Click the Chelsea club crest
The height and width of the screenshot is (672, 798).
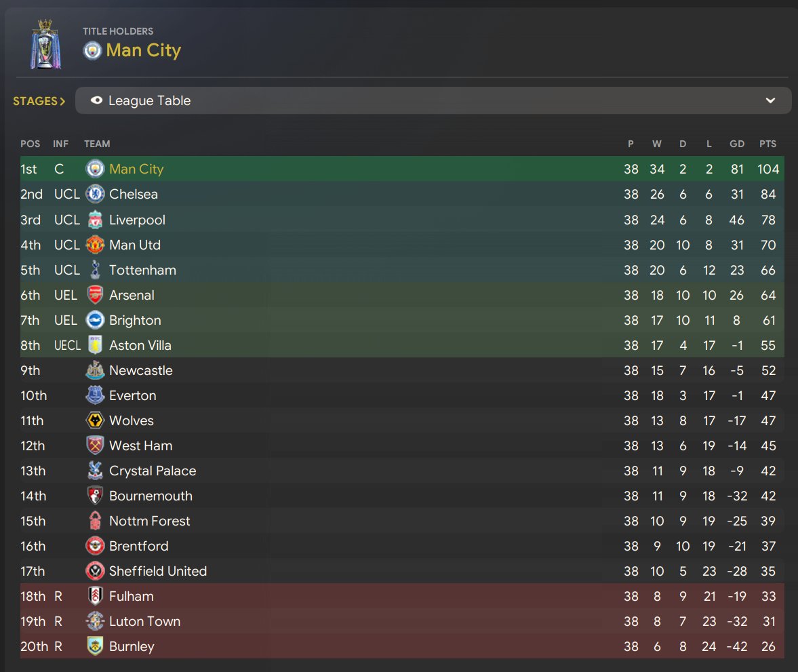[x=95, y=194]
